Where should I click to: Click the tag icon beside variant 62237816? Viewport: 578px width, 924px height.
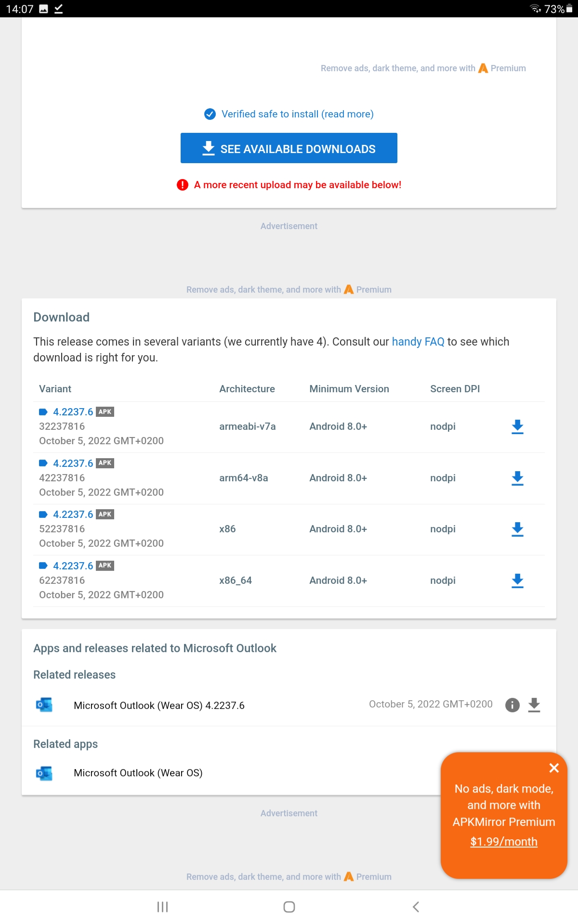[x=43, y=566]
